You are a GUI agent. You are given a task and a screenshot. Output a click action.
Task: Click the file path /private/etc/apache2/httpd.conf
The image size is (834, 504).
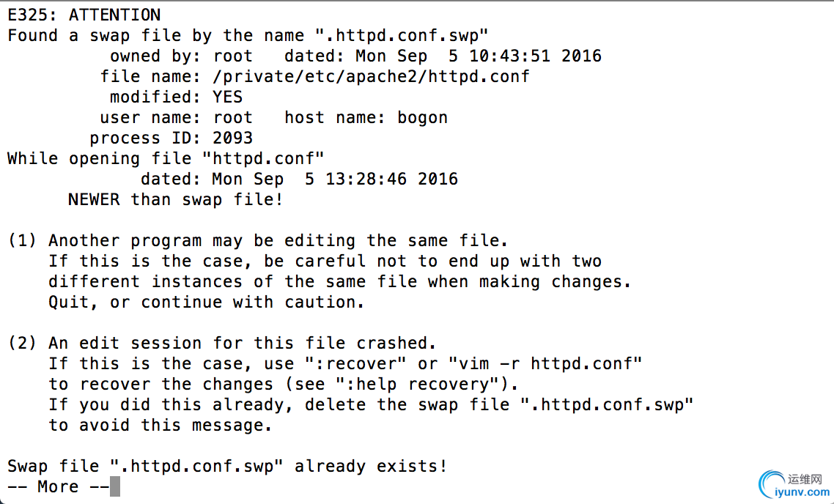[x=371, y=77]
